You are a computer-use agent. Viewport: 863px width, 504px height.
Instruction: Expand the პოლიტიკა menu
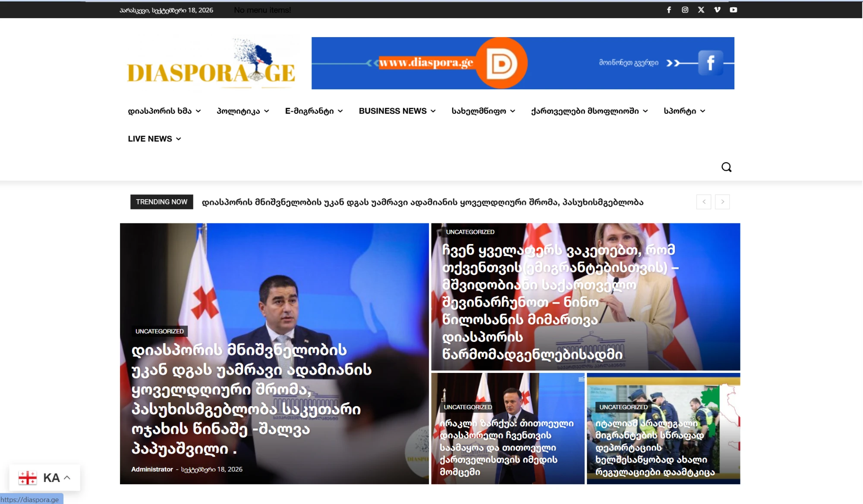click(x=243, y=111)
